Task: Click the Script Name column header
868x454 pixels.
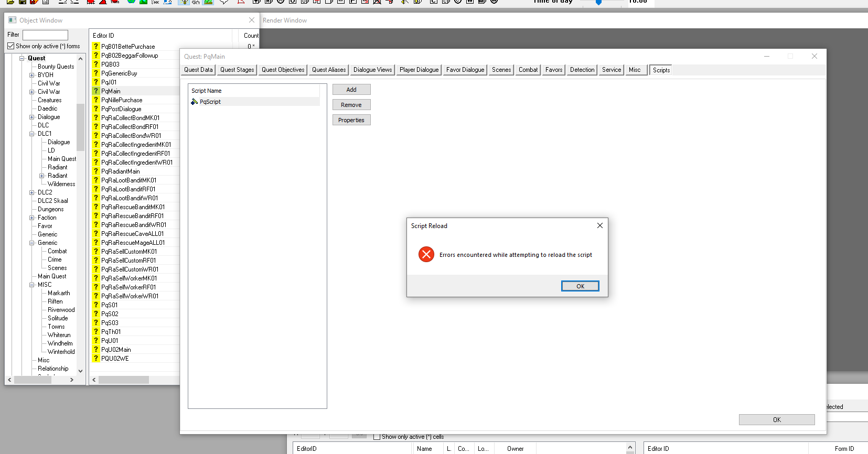Action: [254, 91]
